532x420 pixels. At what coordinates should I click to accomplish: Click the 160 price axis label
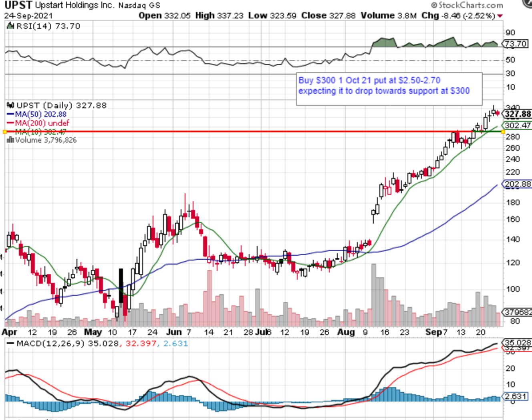(513, 219)
